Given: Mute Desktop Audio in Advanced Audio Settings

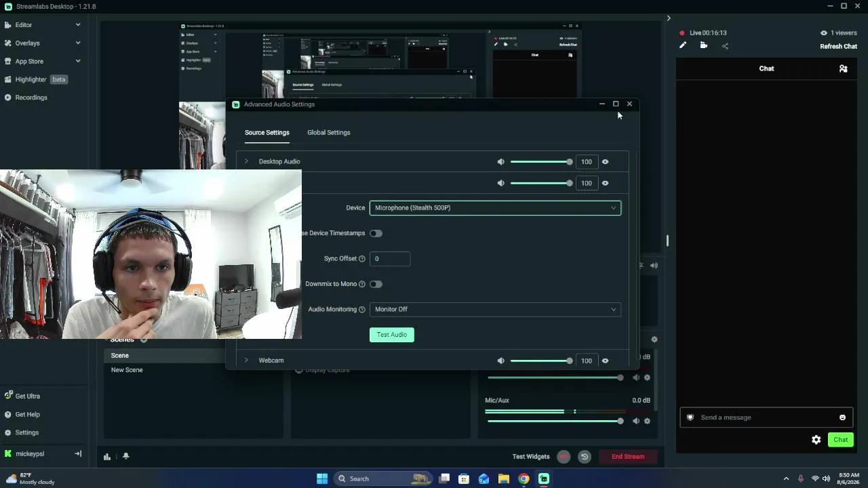Looking at the screenshot, I should click(500, 162).
